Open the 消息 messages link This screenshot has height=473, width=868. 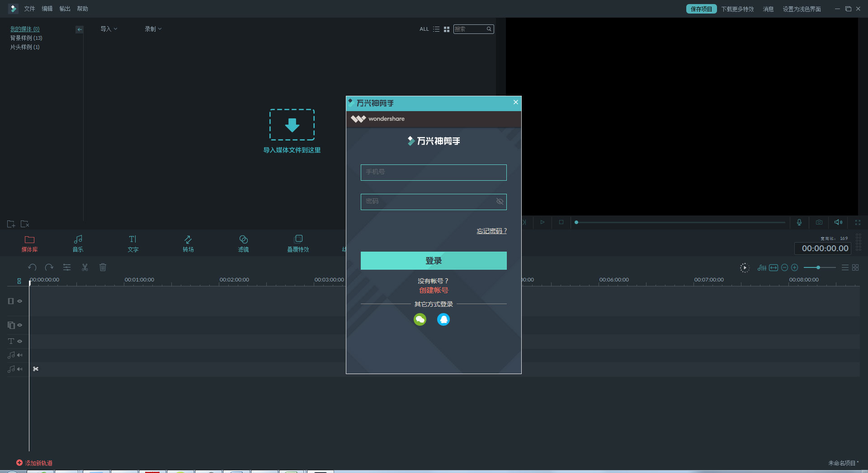[768, 9]
